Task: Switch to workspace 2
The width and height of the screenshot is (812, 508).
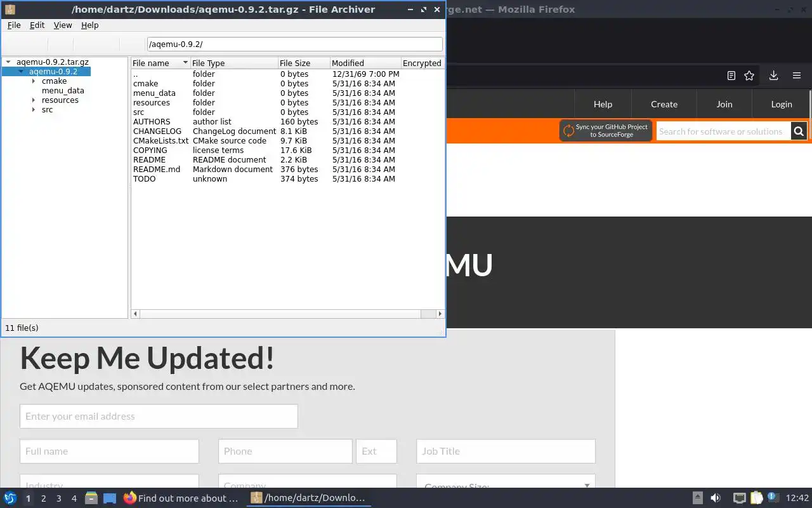Action: (43, 498)
